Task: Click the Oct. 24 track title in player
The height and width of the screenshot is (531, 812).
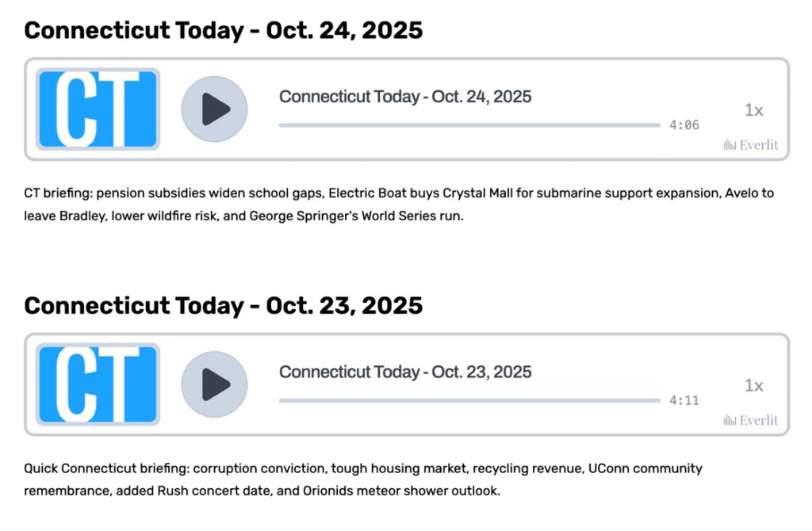Action: 405,97
